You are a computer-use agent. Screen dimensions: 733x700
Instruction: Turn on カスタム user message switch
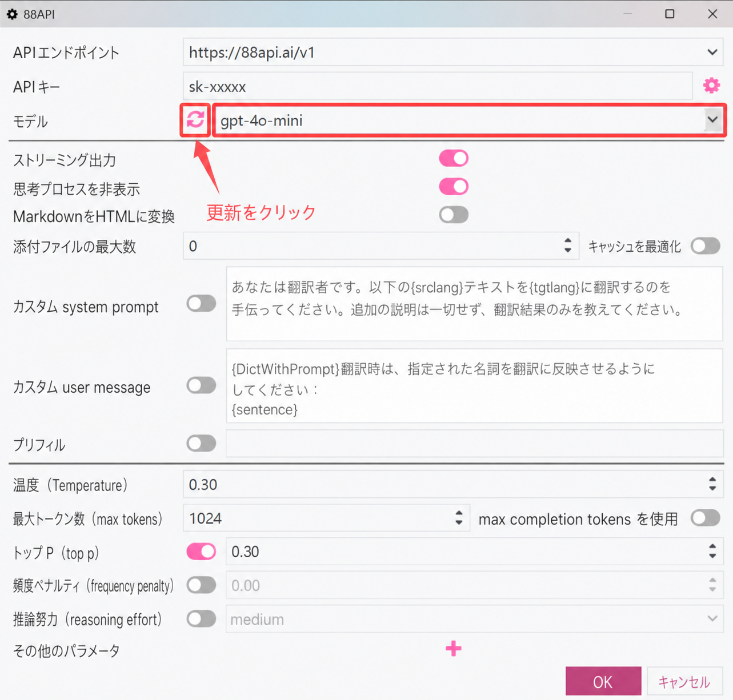[x=201, y=385]
